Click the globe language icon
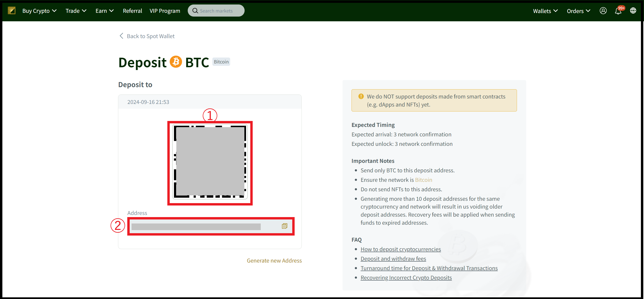The image size is (644, 299). [633, 10]
